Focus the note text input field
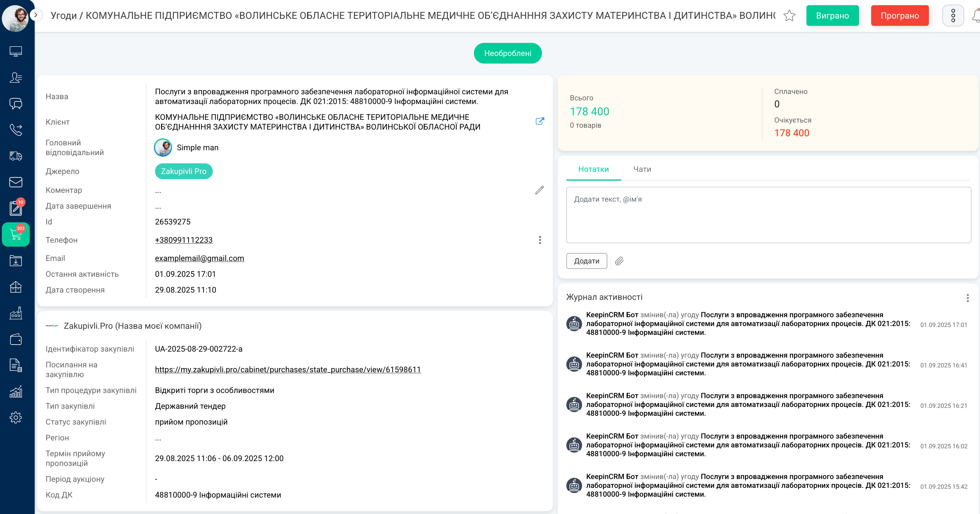 point(768,215)
